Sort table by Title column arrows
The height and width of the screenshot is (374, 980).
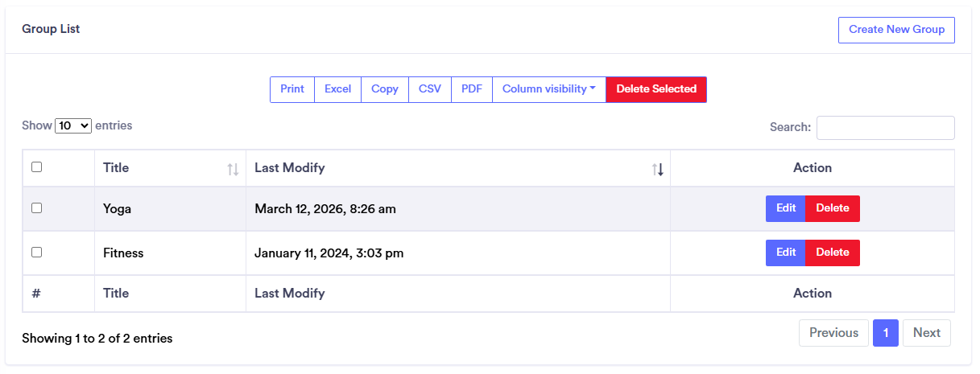pos(233,169)
